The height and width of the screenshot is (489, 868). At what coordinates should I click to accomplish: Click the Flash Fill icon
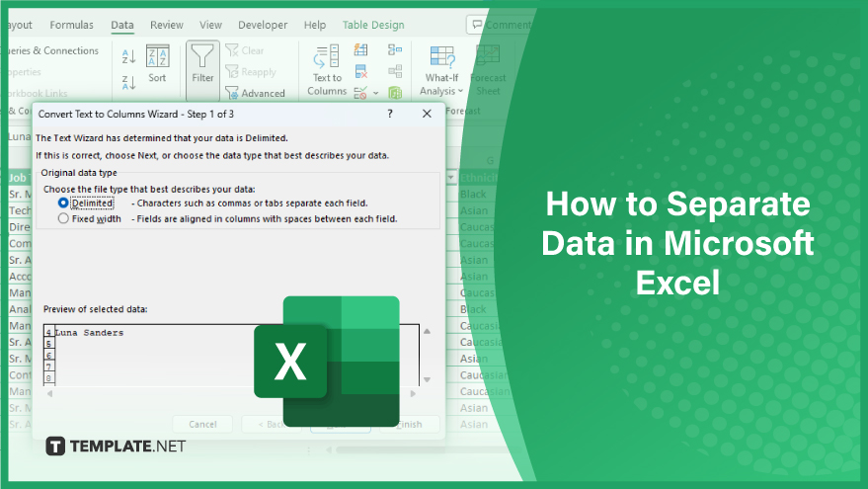point(361,50)
